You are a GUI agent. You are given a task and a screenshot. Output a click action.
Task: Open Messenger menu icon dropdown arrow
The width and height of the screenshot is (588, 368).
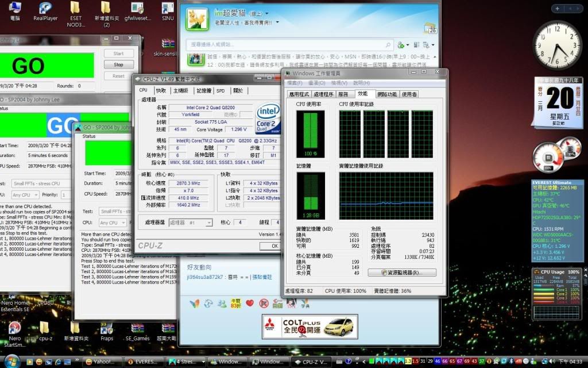pos(433,45)
